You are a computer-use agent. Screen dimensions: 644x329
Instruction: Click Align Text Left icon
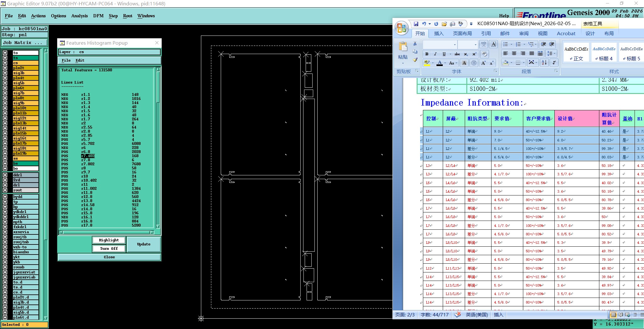[505, 53]
